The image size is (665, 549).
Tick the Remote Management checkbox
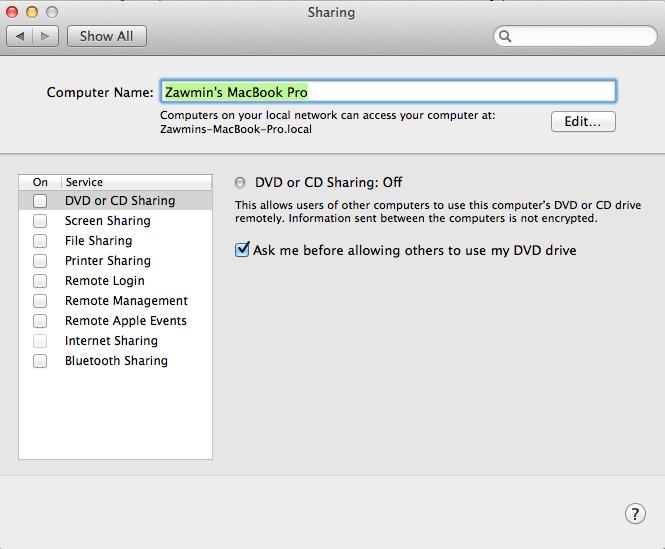pyautogui.click(x=40, y=300)
